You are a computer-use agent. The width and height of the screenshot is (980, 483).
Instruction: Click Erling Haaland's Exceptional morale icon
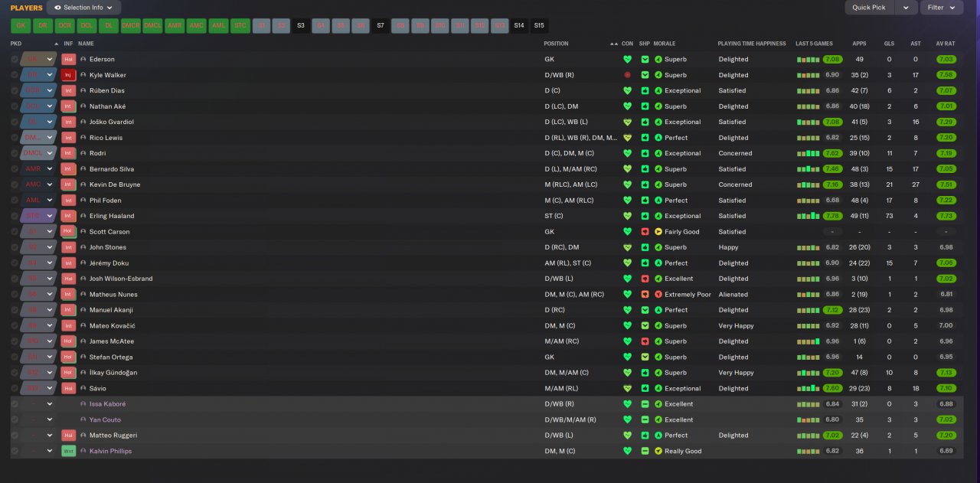[658, 216]
